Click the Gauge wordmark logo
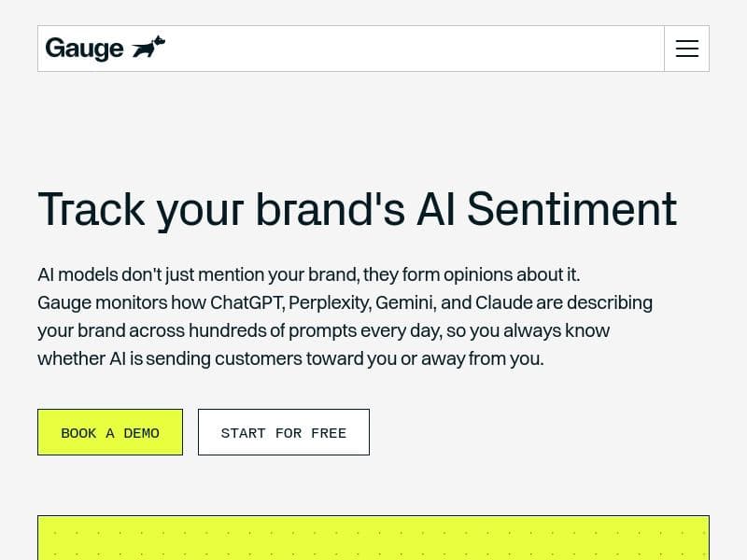This screenshot has height=560, width=747. (84, 49)
